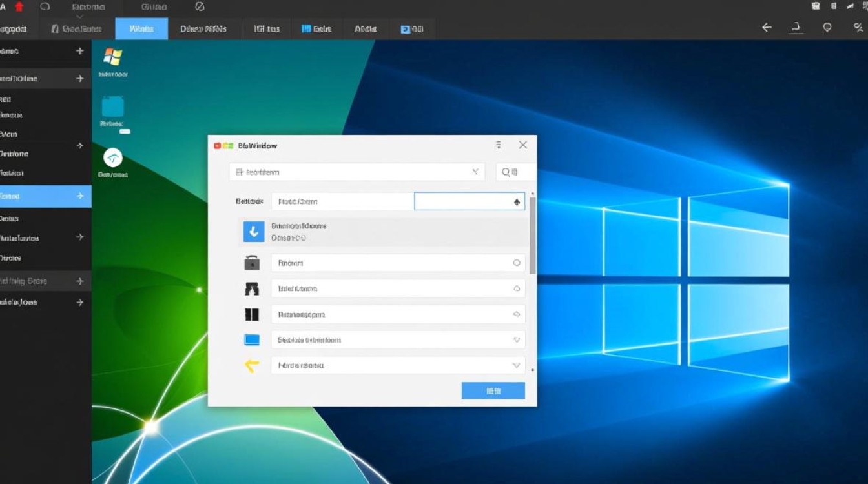Click the red up-arrow icon in top bar
Screen dimensions: 868x484
point(19,6)
